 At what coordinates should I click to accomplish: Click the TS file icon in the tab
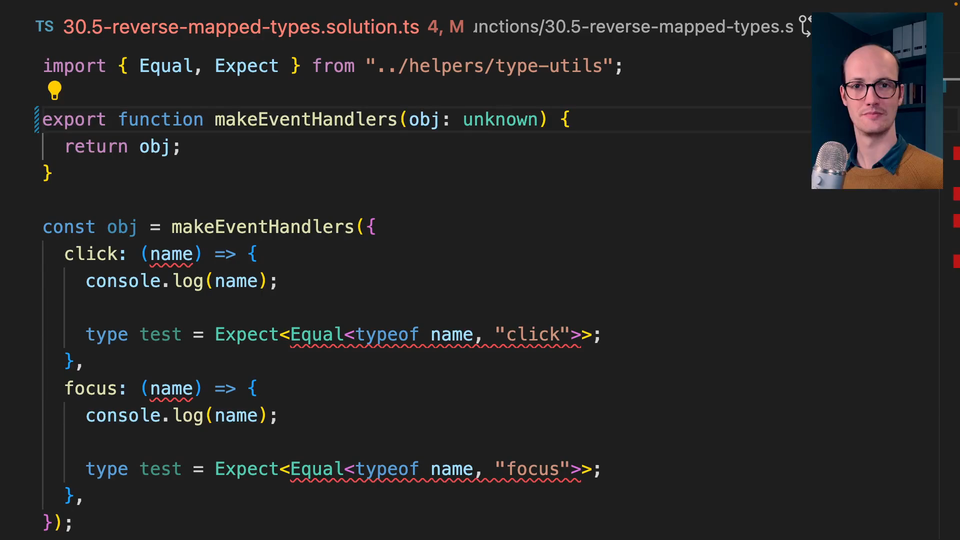pyautogui.click(x=44, y=27)
